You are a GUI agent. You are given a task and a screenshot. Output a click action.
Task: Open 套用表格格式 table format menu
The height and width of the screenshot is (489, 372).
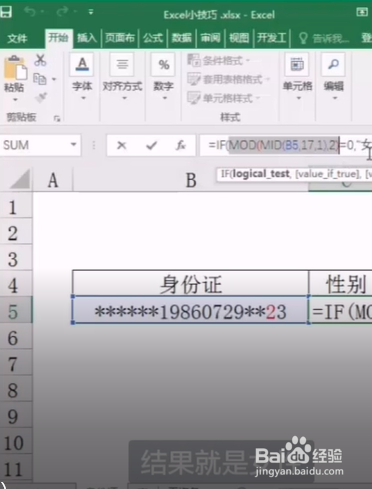tap(229, 79)
